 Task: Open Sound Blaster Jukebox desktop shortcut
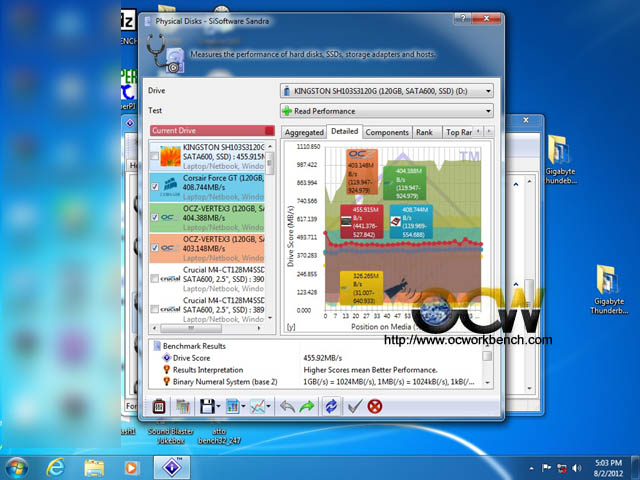[171, 436]
